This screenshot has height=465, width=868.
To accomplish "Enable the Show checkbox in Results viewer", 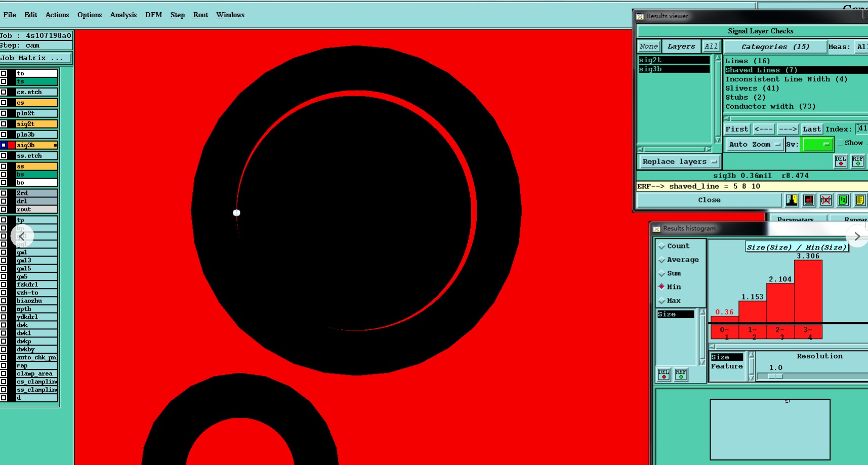I will pos(840,143).
